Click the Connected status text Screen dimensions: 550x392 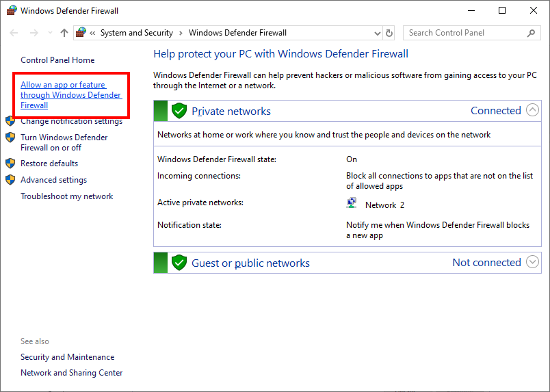tap(496, 111)
